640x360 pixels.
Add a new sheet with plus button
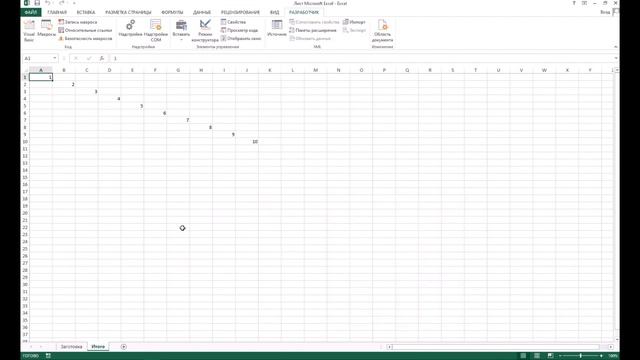click(124, 347)
